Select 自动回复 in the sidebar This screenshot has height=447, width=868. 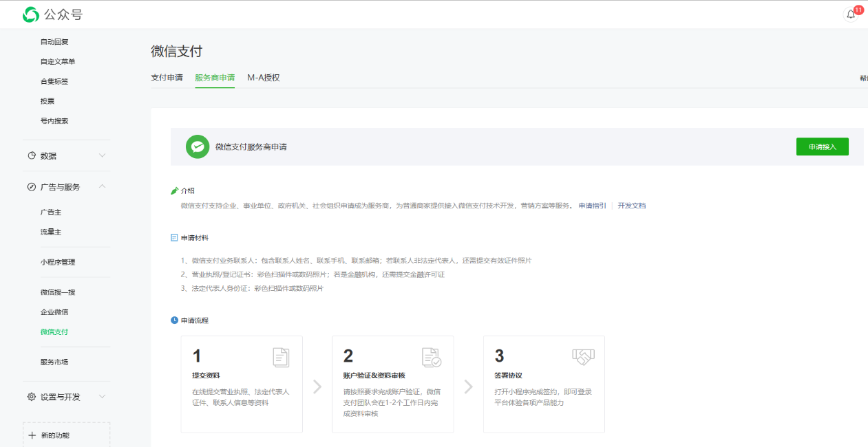54,42
